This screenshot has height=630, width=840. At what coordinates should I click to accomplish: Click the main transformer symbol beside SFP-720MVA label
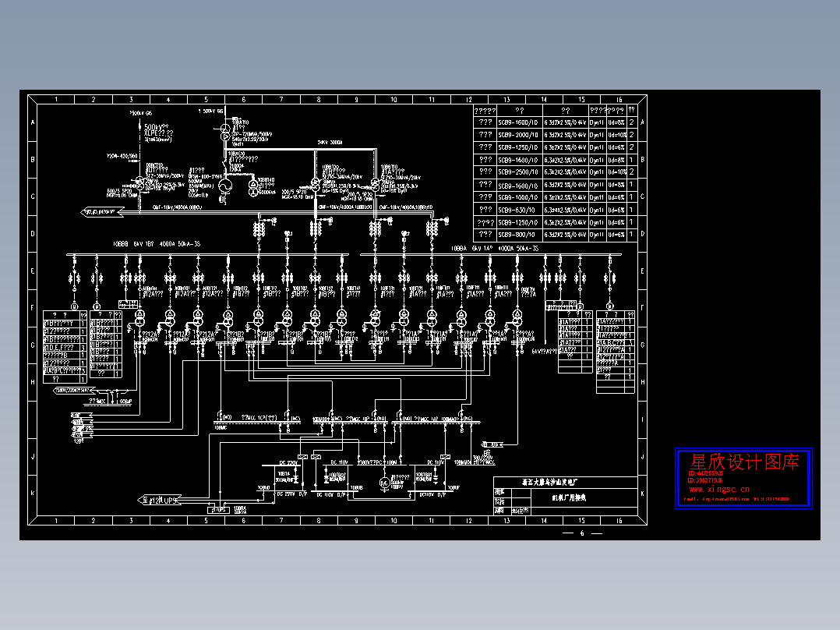pos(225,133)
